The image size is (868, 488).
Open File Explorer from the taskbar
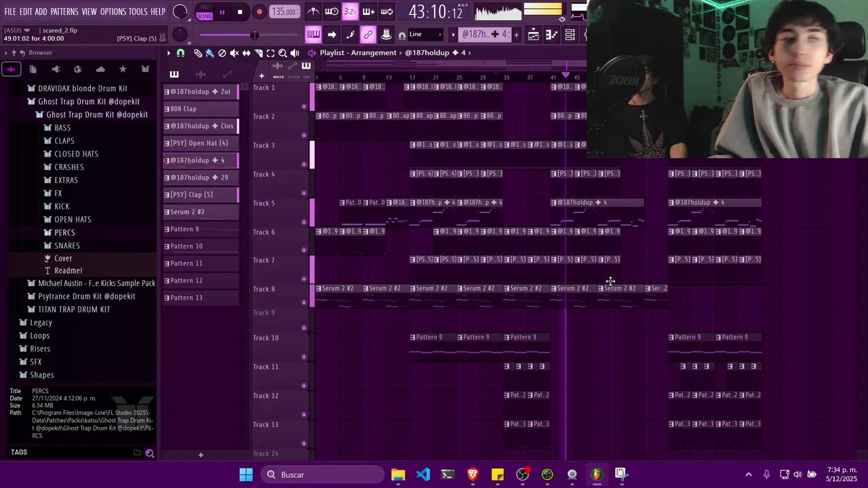pos(398,474)
